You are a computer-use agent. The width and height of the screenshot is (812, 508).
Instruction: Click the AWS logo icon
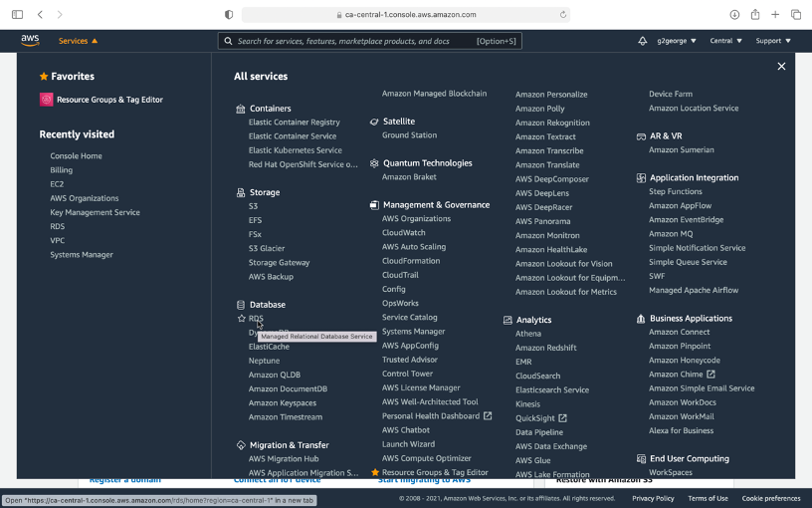(x=30, y=41)
